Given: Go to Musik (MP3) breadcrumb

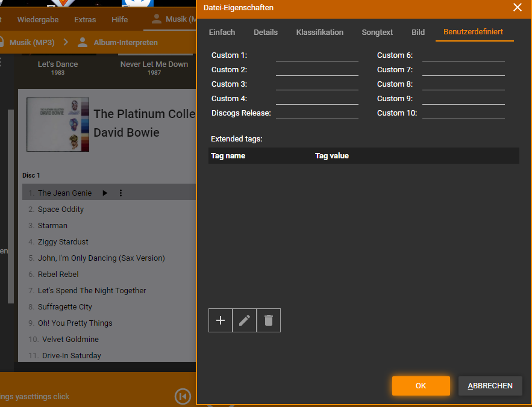Looking at the screenshot, I should pos(32,42).
